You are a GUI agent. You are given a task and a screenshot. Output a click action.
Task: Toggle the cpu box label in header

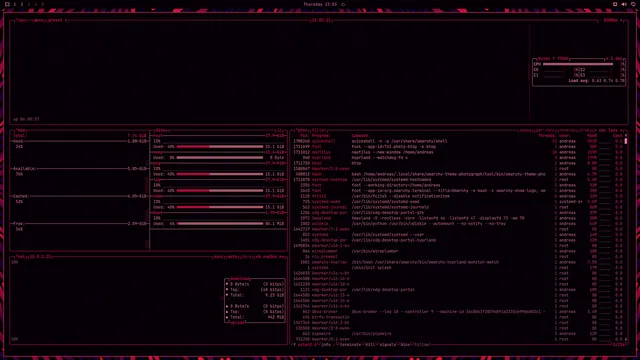pyautogui.click(x=20, y=20)
